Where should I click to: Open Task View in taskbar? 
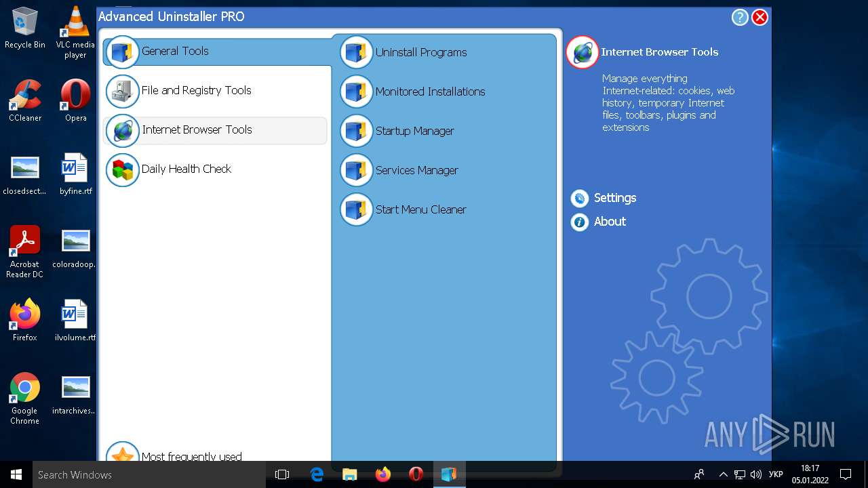[x=282, y=474]
